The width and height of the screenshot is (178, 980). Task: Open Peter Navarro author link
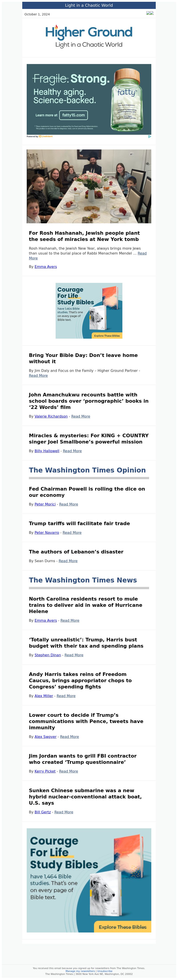47,533
